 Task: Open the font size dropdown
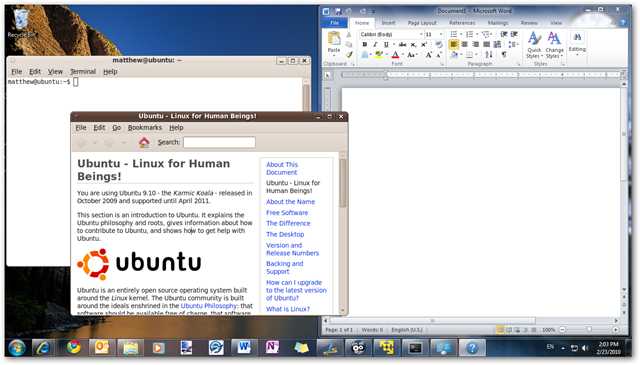pos(441,34)
